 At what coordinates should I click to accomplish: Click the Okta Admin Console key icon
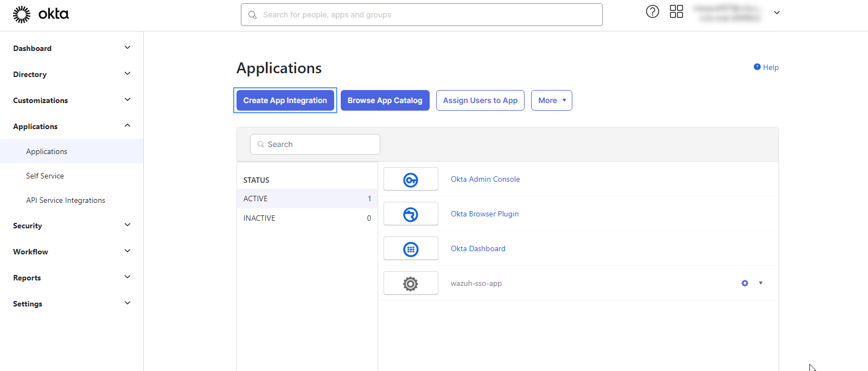(x=411, y=180)
